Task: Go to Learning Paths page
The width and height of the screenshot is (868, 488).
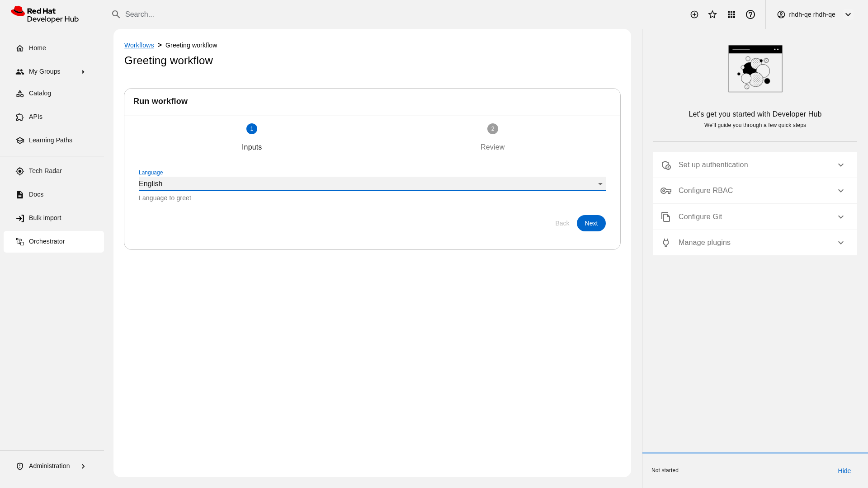Action: pos(50,141)
